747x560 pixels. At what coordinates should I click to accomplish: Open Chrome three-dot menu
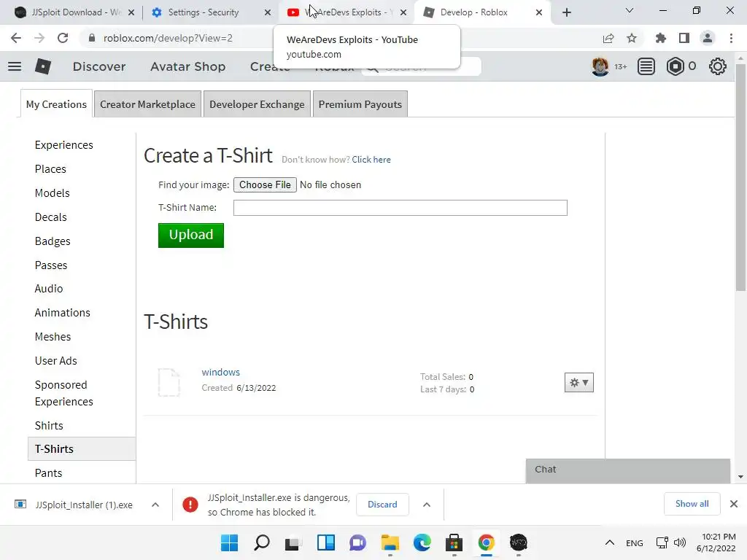(x=731, y=38)
